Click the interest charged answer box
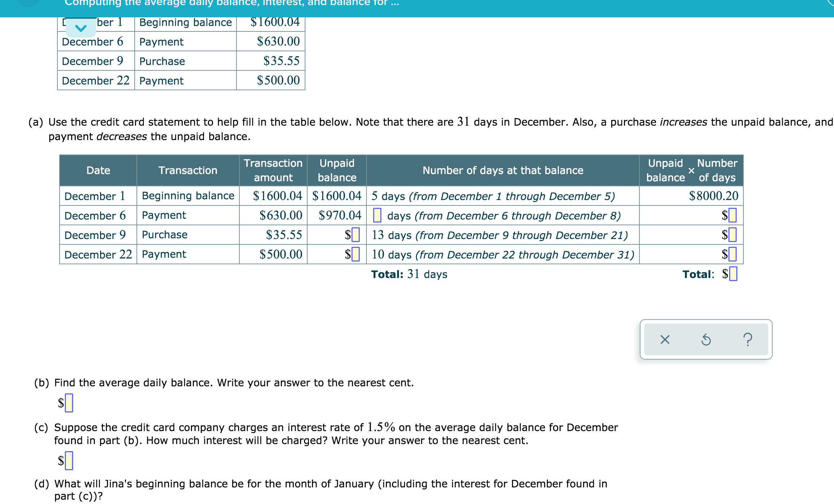Image resolution: width=834 pixels, height=504 pixels. [x=69, y=460]
